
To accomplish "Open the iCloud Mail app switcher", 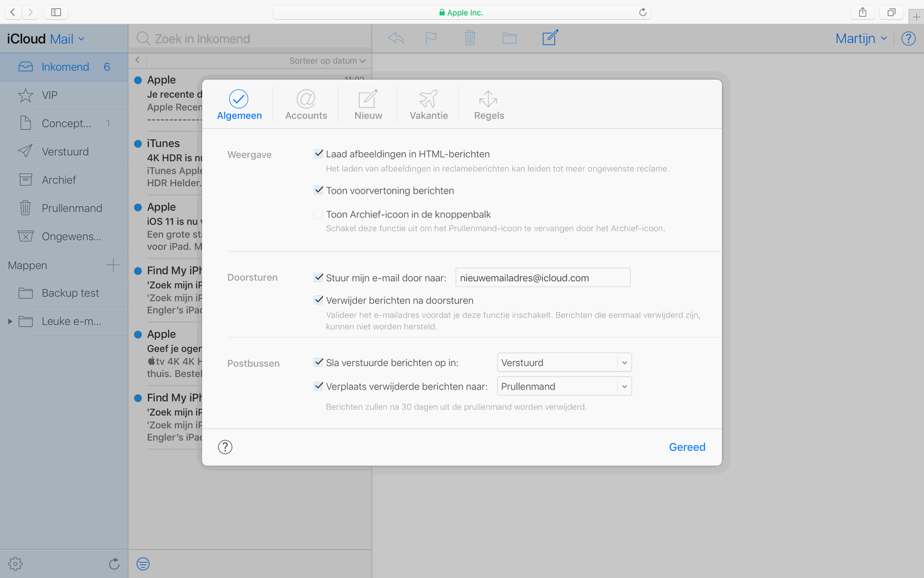I will click(x=46, y=39).
